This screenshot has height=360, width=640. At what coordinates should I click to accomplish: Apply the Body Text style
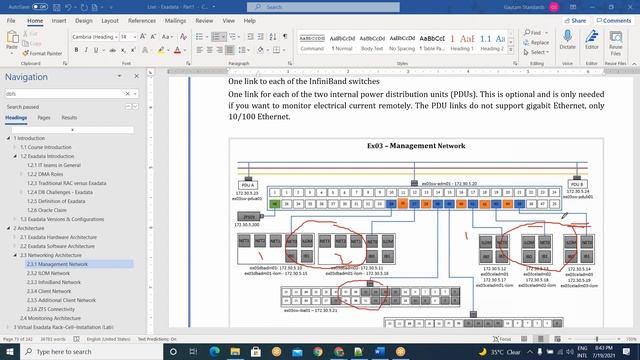[x=372, y=42]
